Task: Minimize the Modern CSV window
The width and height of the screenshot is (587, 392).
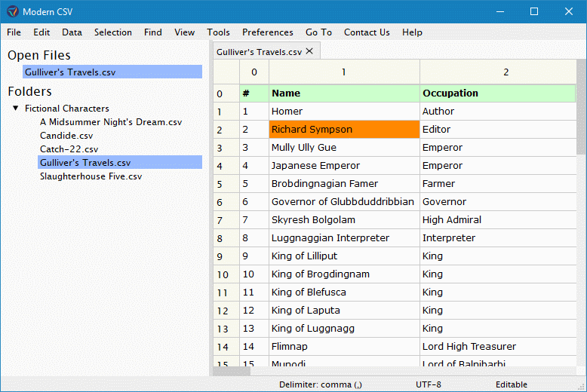Action: pyautogui.click(x=500, y=11)
